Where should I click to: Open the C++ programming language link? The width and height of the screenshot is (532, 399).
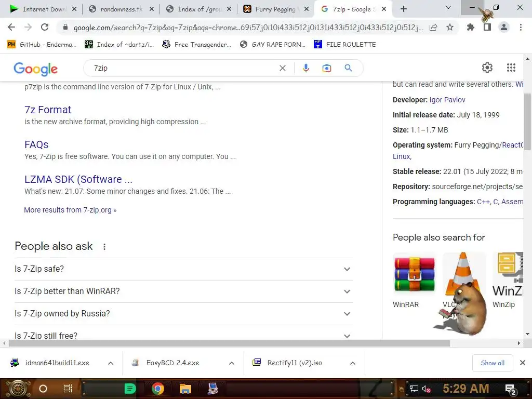(483, 202)
